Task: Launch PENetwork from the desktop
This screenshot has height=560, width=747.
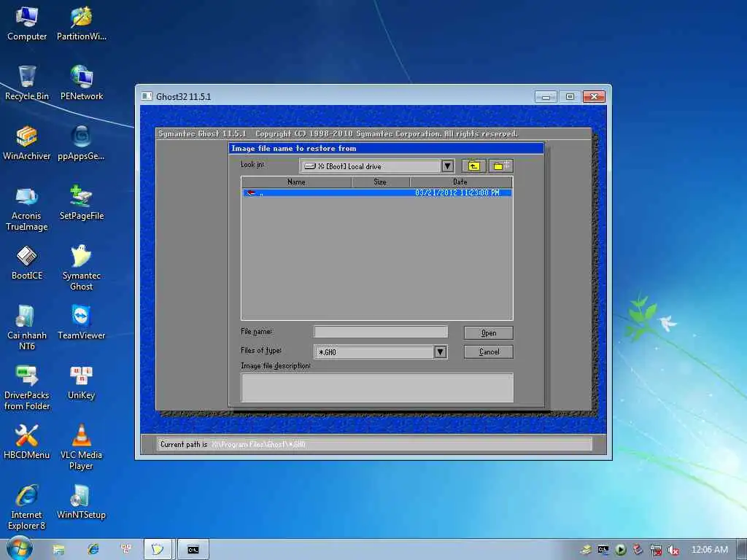Action: click(x=82, y=83)
